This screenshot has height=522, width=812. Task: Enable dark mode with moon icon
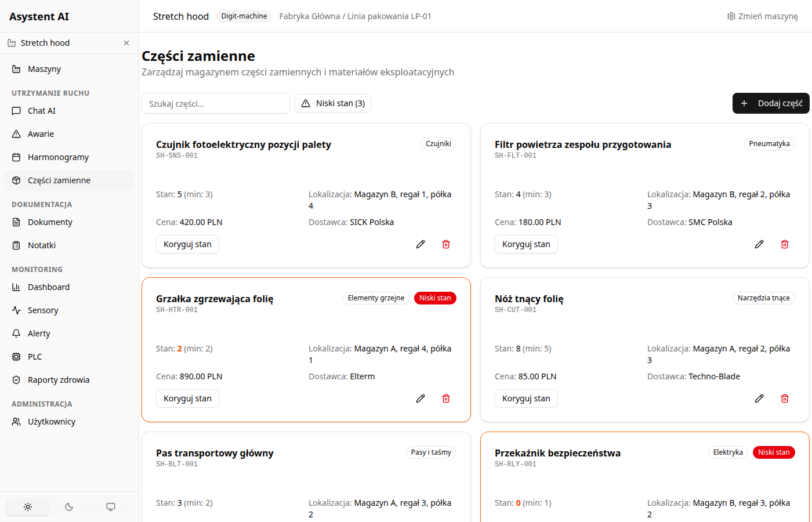click(x=69, y=507)
